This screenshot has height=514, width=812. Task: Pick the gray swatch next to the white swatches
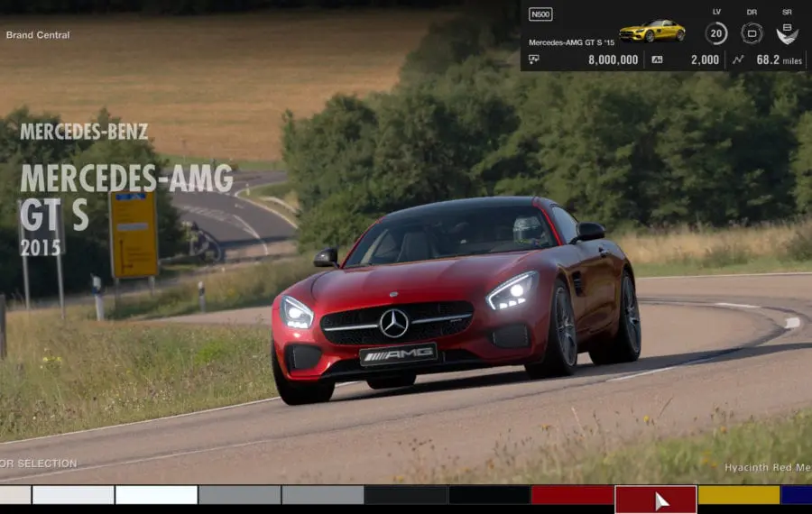(239, 495)
